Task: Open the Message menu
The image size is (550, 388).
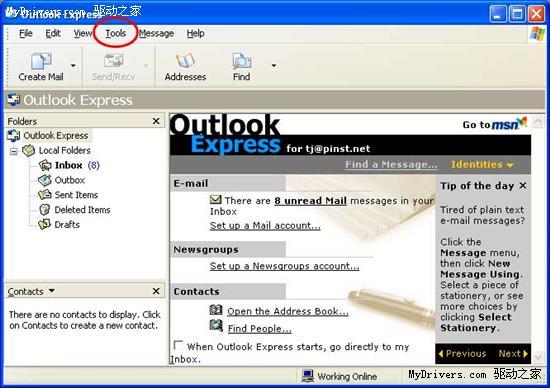Action: pos(156,33)
